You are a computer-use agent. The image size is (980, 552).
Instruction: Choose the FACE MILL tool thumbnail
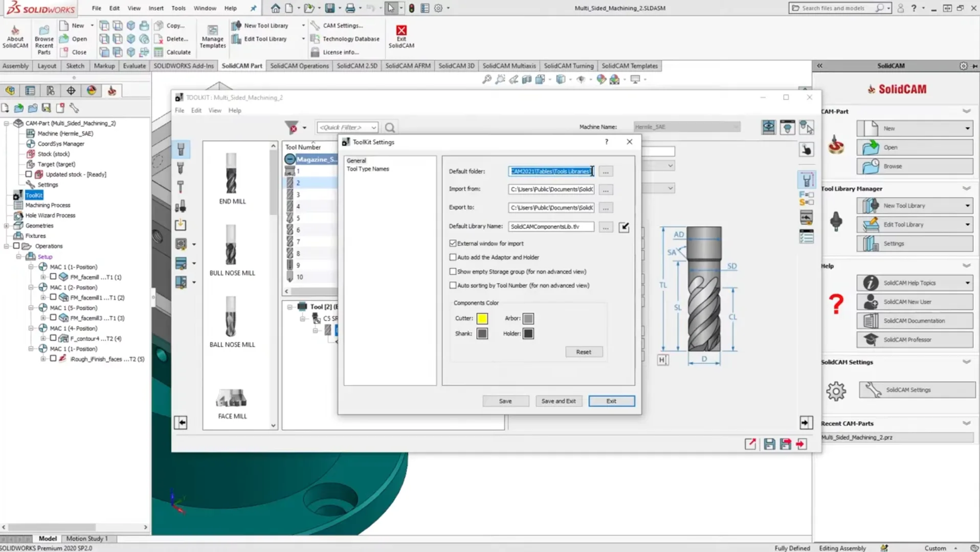(x=232, y=399)
